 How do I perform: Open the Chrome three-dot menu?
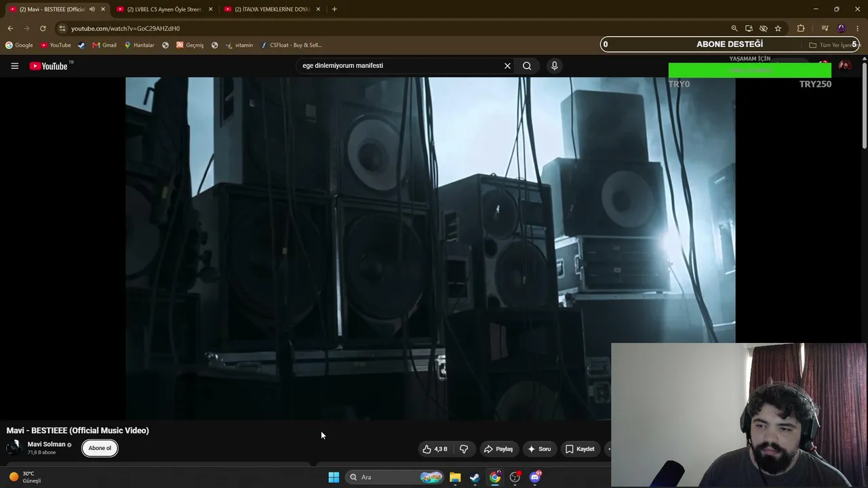[858, 28]
